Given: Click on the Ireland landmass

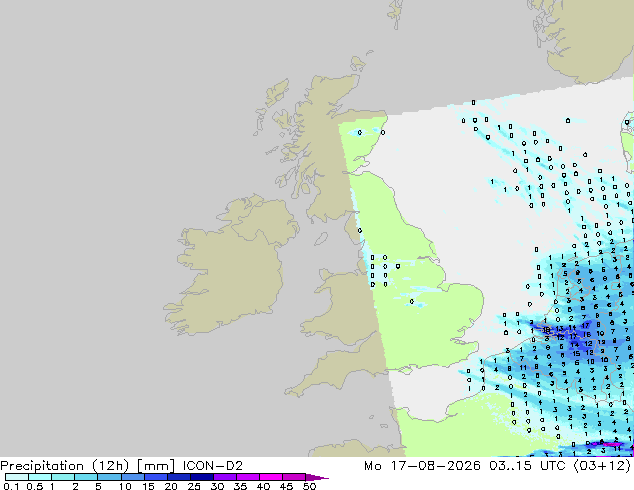Looking at the screenshot, I should (x=232, y=267).
